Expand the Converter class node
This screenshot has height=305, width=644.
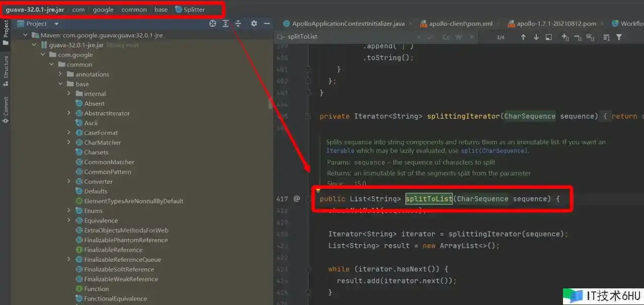point(69,182)
